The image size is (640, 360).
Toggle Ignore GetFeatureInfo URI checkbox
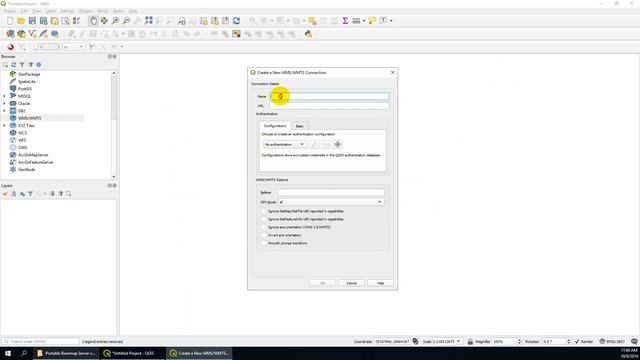click(264, 219)
